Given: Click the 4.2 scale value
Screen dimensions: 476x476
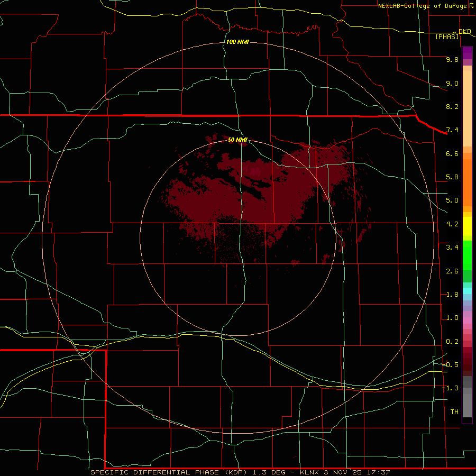Looking at the screenshot, I should [x=452, y=224].
